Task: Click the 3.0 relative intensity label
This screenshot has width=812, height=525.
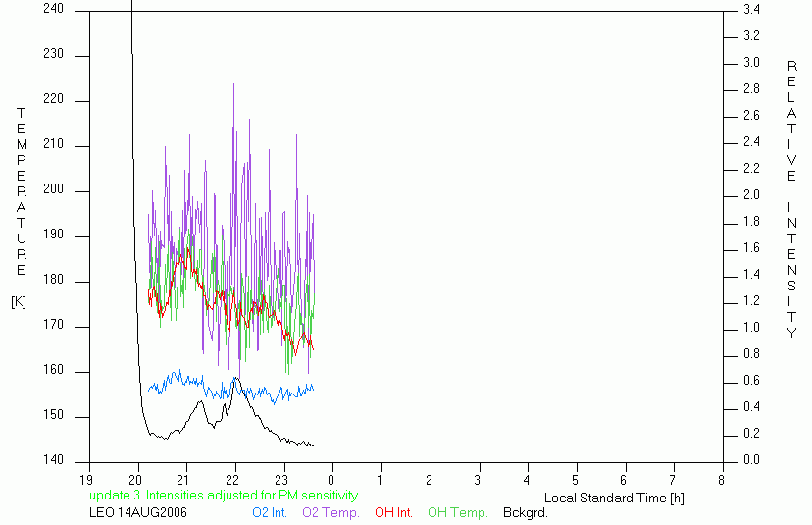Action: tap(751, 62)
